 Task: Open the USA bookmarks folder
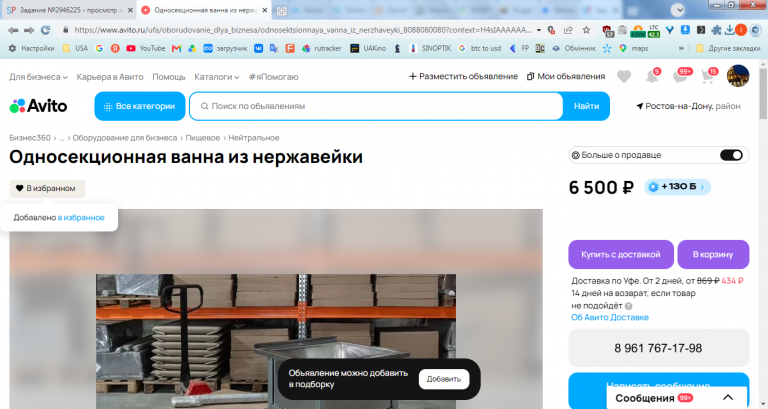75,48
